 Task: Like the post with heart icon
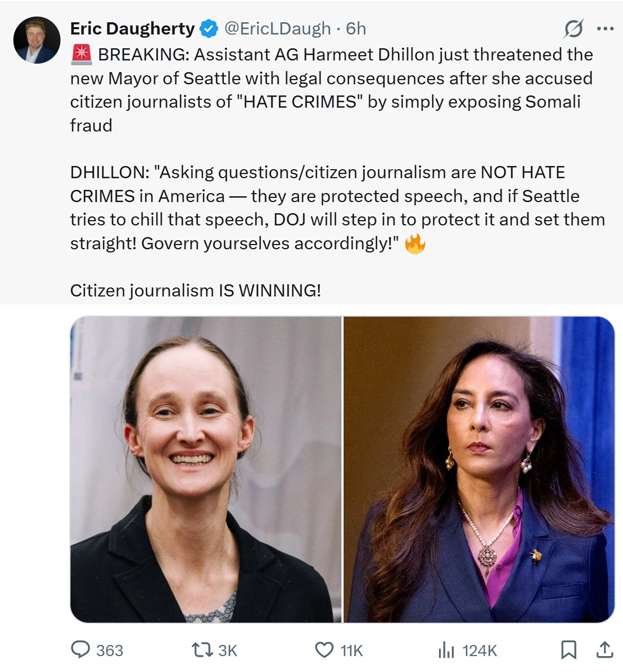tap(324, 650)
